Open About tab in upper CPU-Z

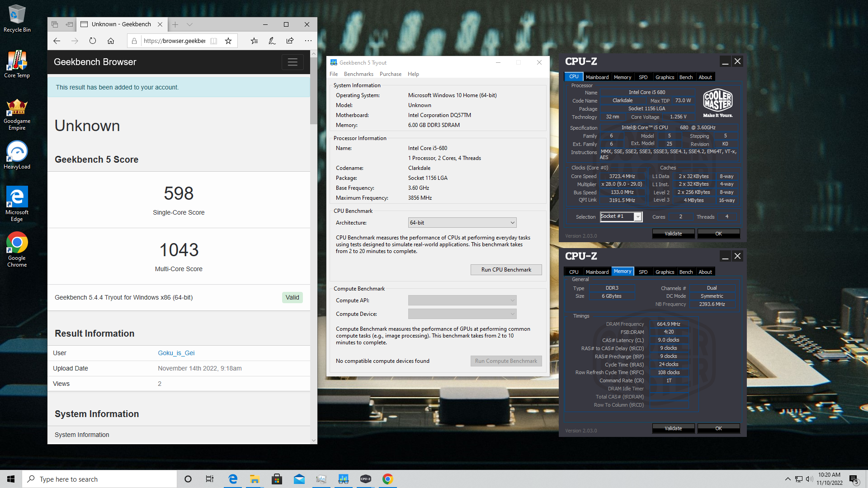[x=705, y=77]
